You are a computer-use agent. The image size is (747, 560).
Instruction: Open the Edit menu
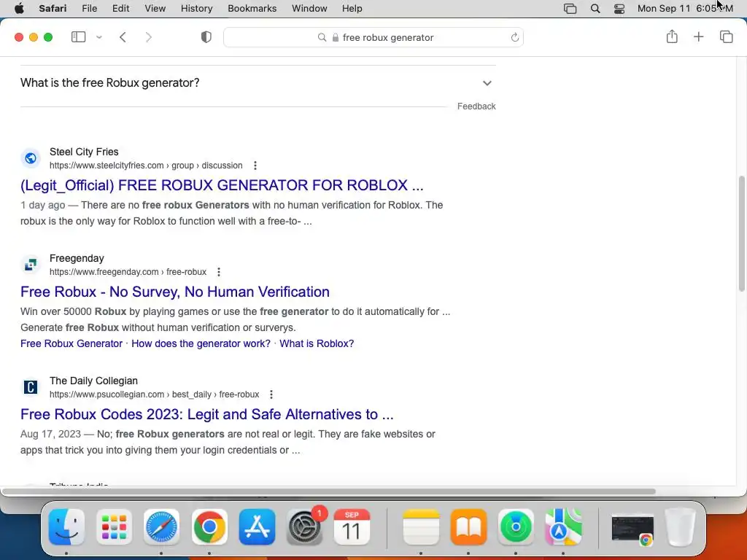120,8
